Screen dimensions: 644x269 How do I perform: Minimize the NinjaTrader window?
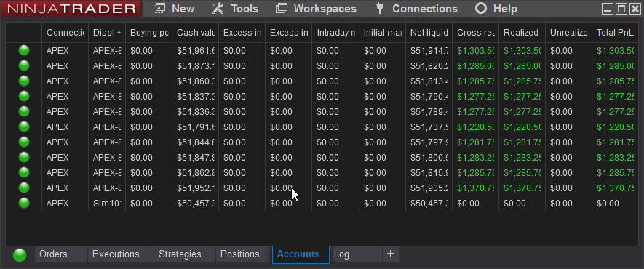[608, 9]
